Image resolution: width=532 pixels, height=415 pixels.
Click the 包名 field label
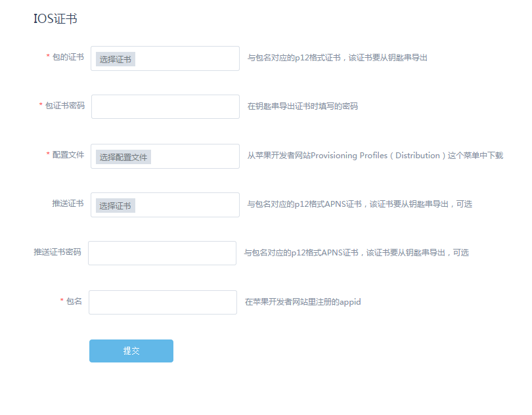tap(74, 301)
